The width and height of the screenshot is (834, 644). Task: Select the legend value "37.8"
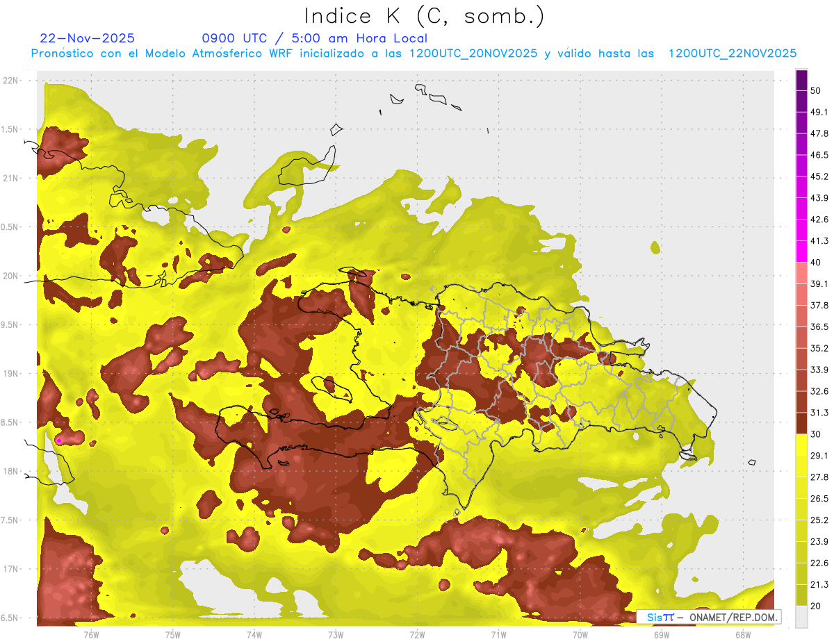[x=819, y=306]
